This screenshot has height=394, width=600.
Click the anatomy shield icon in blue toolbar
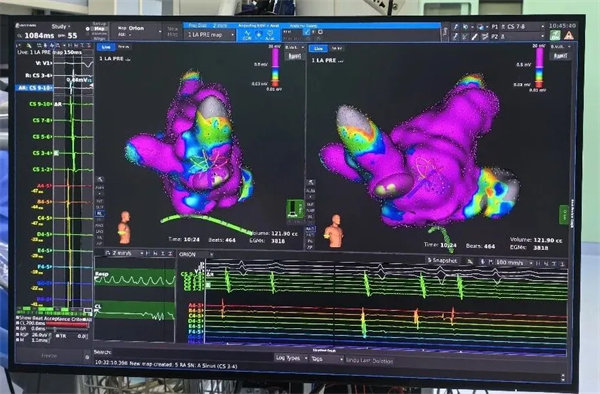pos(270,36)
